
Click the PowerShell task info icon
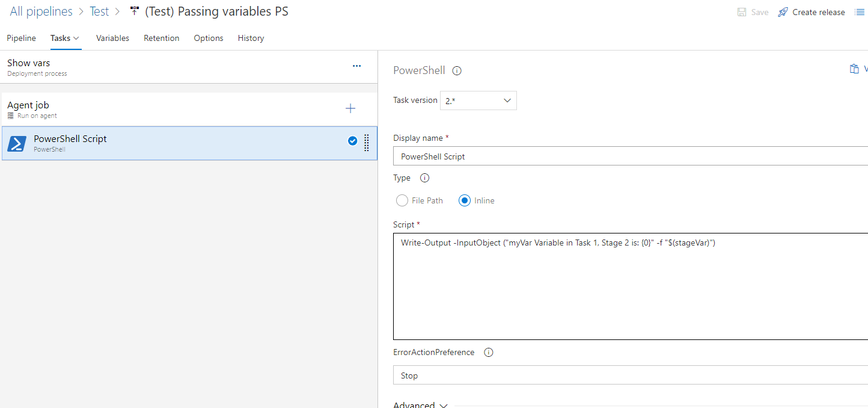pos(457,70)
